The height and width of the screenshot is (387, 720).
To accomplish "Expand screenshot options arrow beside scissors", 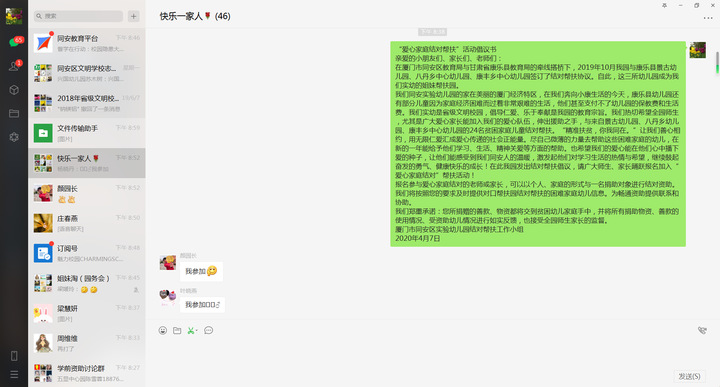I will (197, 331).
